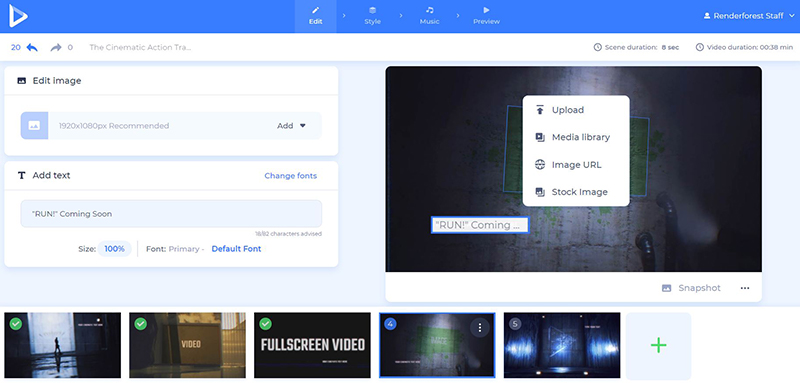Switch to the Style tab
The width and height of the screenshot is (800, 383).
pos(372,16)
